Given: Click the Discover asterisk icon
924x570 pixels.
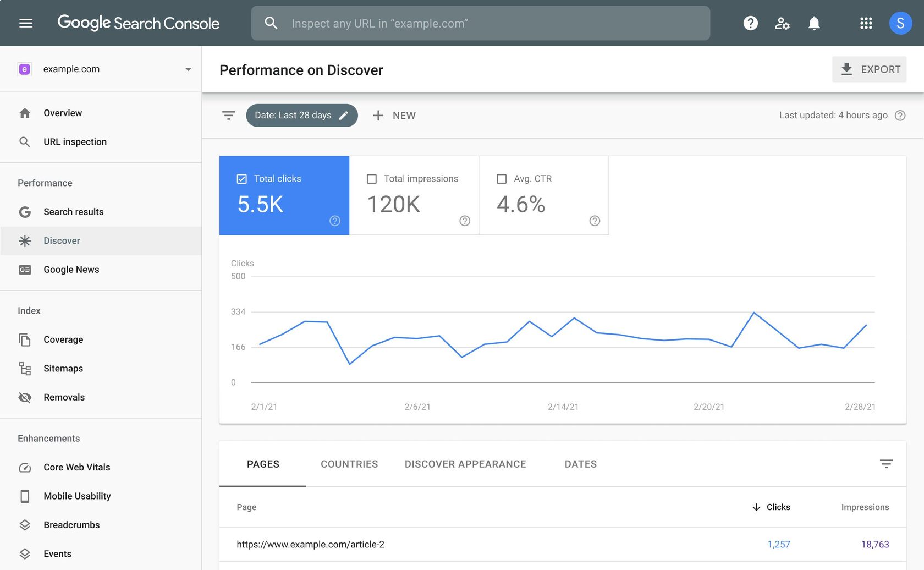Looking at the screenshot, I should pyautogui.click(x=25, y=241).
